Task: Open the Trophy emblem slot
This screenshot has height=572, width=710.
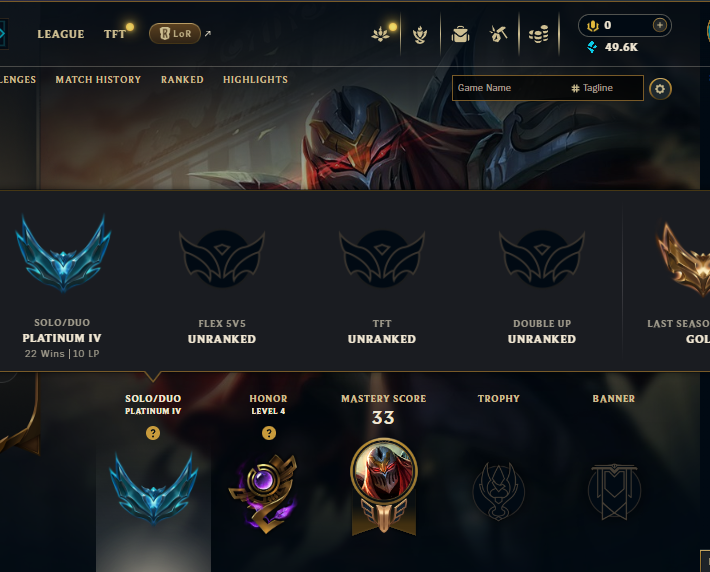Action: [x=499, y=491]
